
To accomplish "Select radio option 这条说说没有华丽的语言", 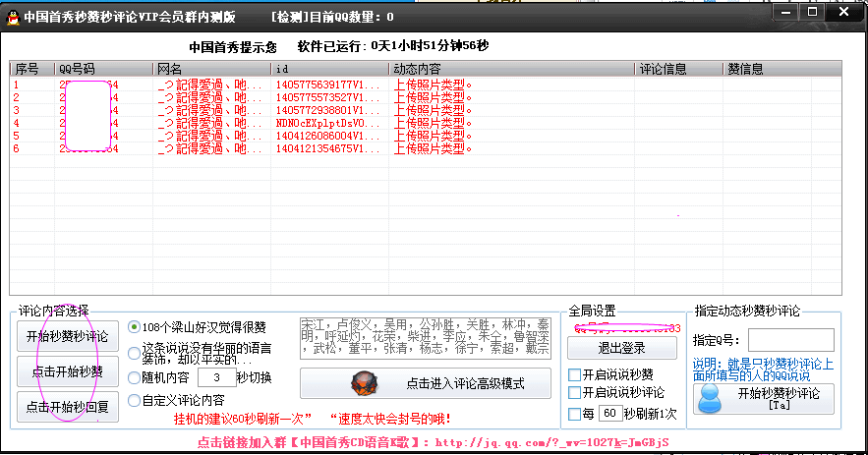I will click(134, 353).
